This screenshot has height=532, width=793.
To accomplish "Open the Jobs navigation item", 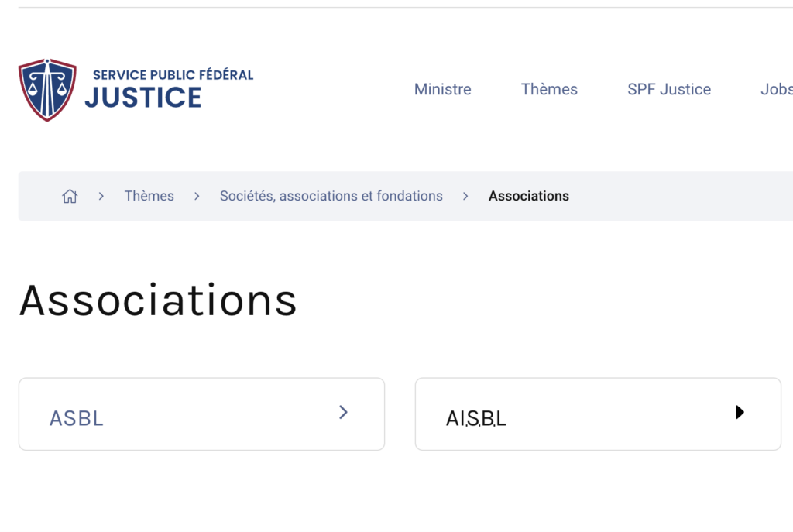I will [x=776, y=89].
